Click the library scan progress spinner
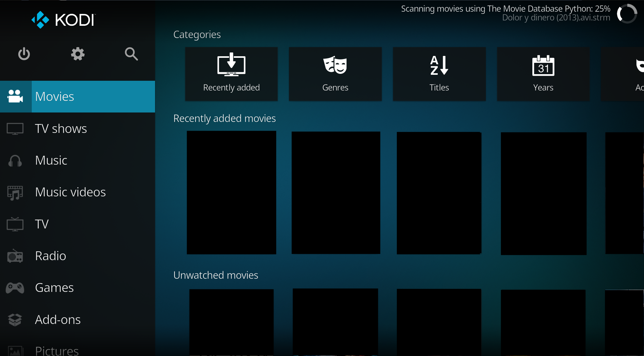644x356 pixels. pyautogui.click(x=627, y=14)
